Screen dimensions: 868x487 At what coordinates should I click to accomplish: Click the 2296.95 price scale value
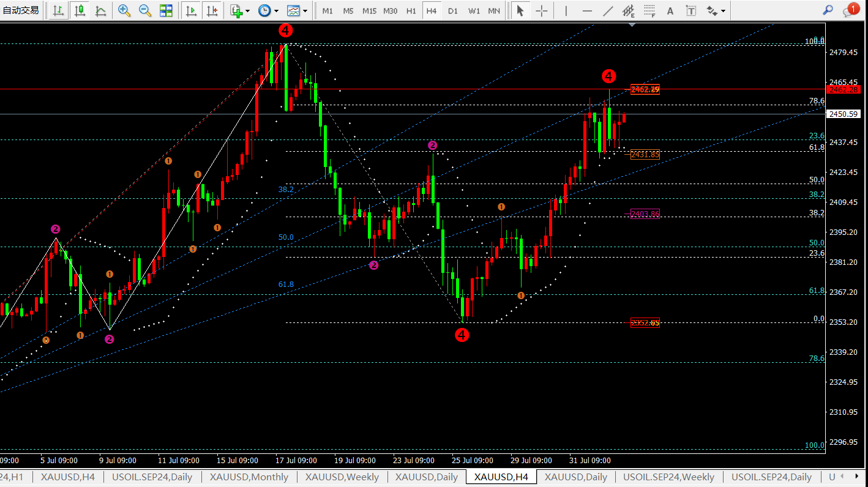click(844, 442)
